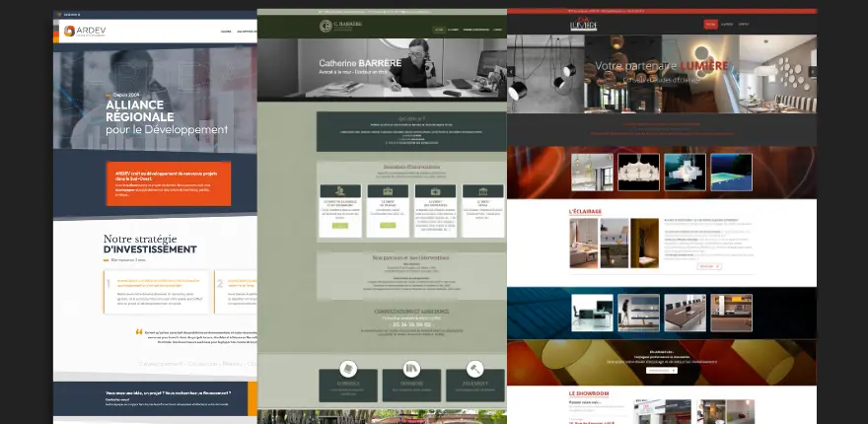Click the Conseils round document icon
868x424 pixels.
[348, 369]
